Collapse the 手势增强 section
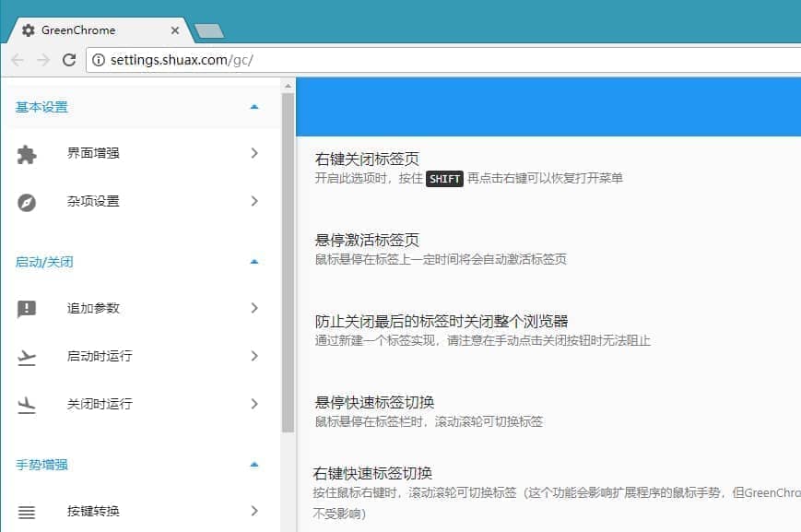Screen dimensions: 801x532 coord(254,465)
